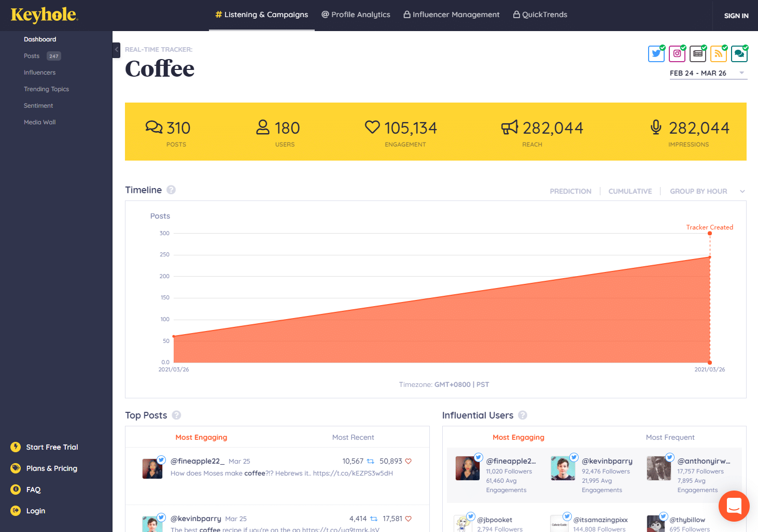The height and width of the screenshot is (532, 758).
Task: Open the Influential Users help question icon
Action: point(523,415)
